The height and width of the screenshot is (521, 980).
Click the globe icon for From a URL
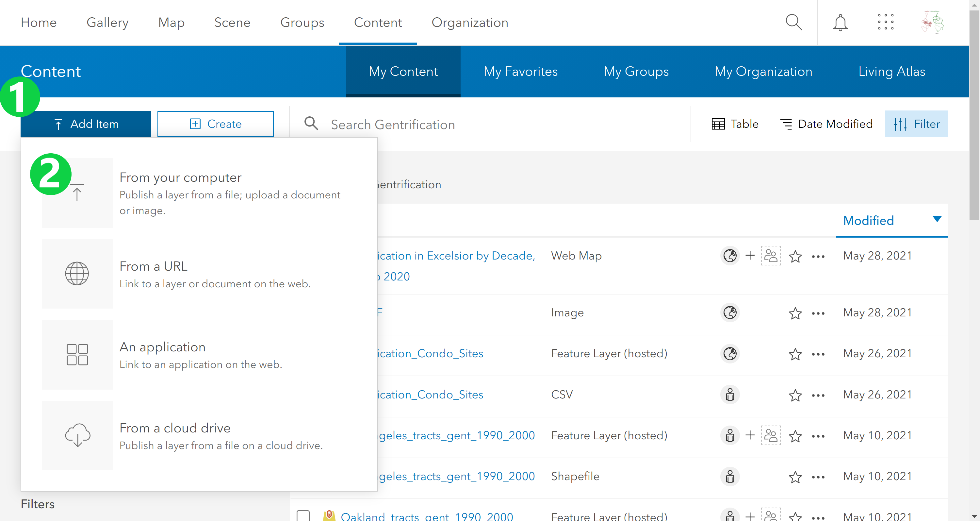pos(77,274)
